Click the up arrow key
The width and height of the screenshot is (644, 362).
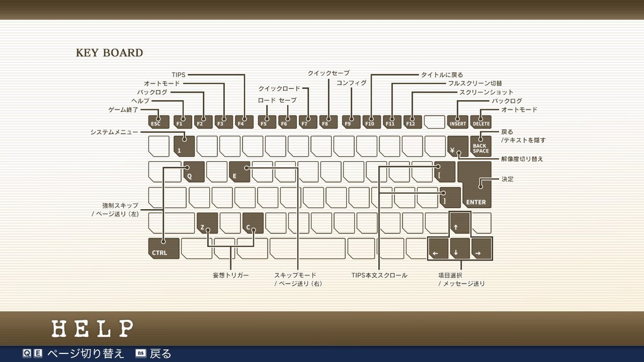(x=460, y=224)
